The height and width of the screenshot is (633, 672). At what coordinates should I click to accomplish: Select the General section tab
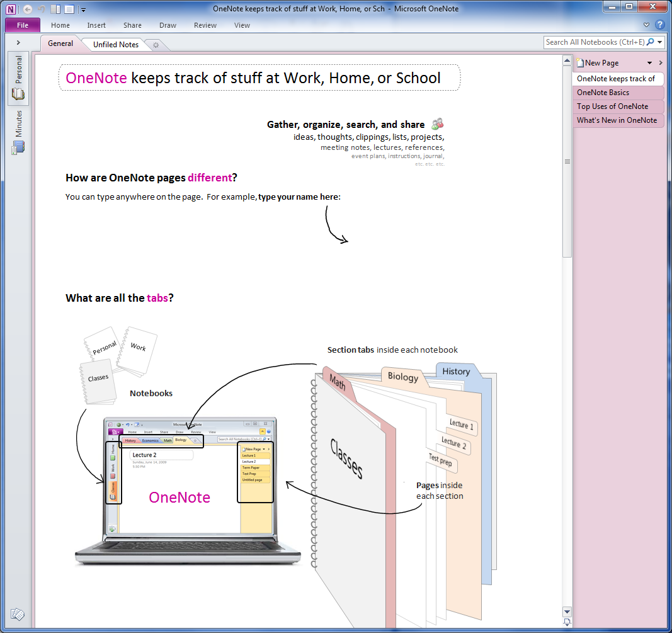pos(60,43)
